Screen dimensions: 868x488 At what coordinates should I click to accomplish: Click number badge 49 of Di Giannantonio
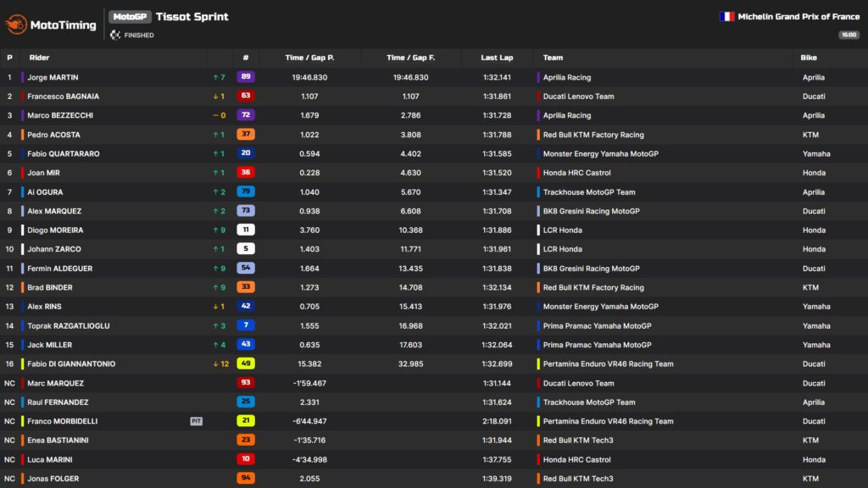coord(246,363)
